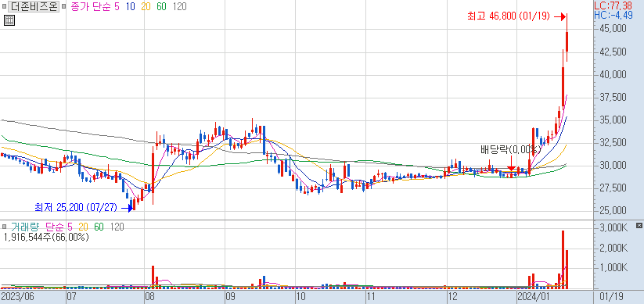The width and height of the screenshot is (644, 304).
Task: Click the 최저 25,200 (07/27) low label
Action: pyautogui.click(x=76, y=208)
